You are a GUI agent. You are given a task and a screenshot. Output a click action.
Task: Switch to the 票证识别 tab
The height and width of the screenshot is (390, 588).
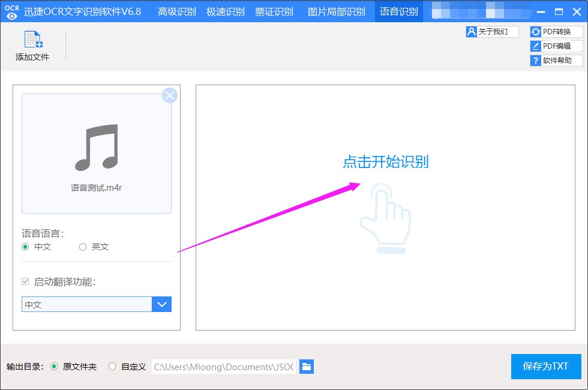tap(274, 11)
